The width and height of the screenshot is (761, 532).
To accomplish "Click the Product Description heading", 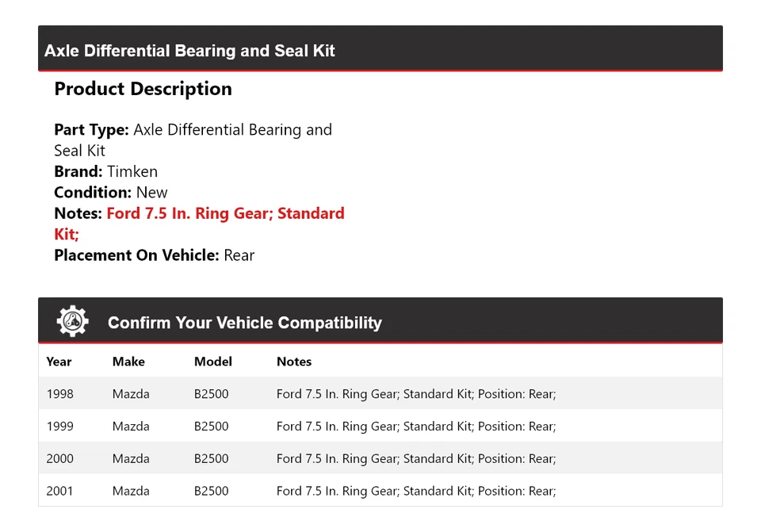I will pyautogui.click(x=143, y=89).
